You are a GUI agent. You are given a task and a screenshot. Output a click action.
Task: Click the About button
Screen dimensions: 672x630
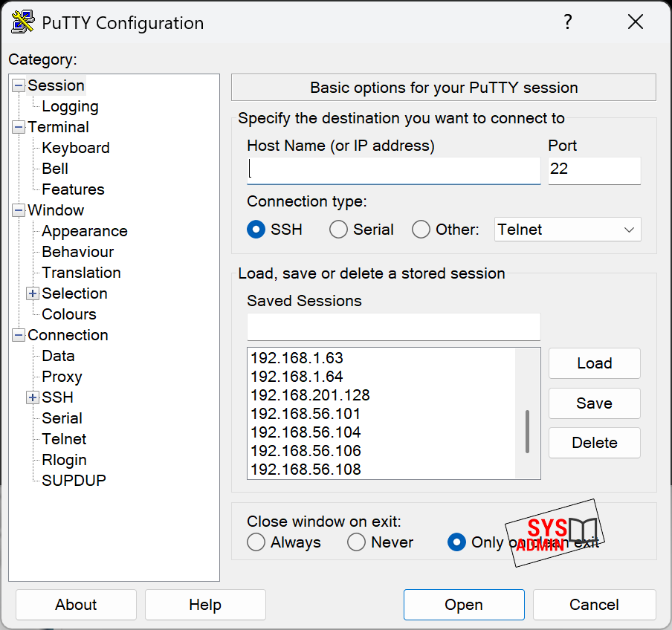click(76, 604)
